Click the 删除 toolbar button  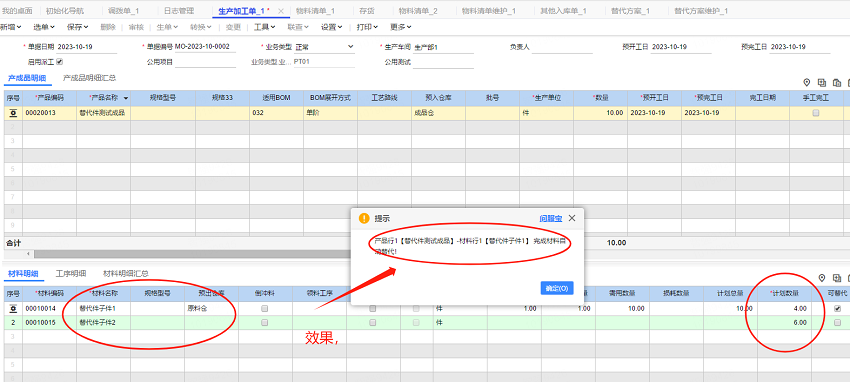pyautogui.click(x=108, y=27)
